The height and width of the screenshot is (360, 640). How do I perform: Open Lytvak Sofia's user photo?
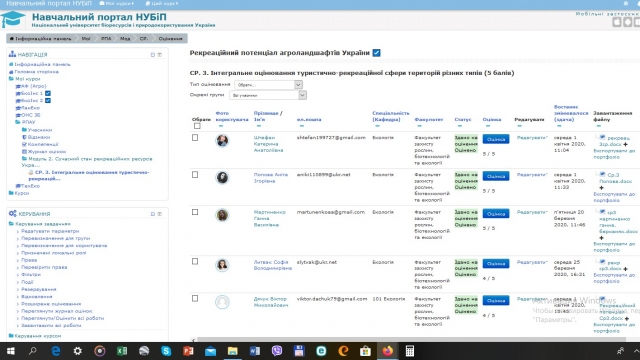point(222,265)
